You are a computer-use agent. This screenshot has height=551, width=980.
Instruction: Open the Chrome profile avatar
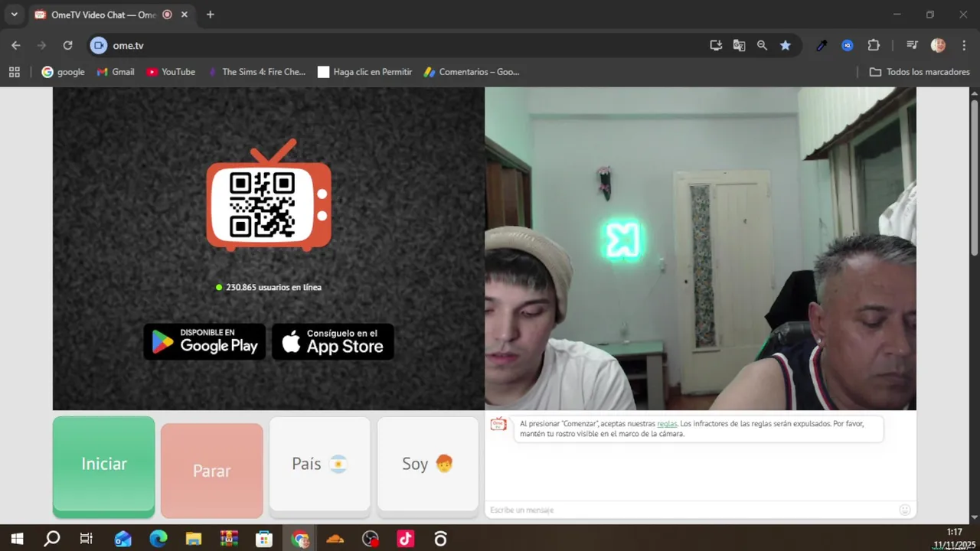(938, 45)
